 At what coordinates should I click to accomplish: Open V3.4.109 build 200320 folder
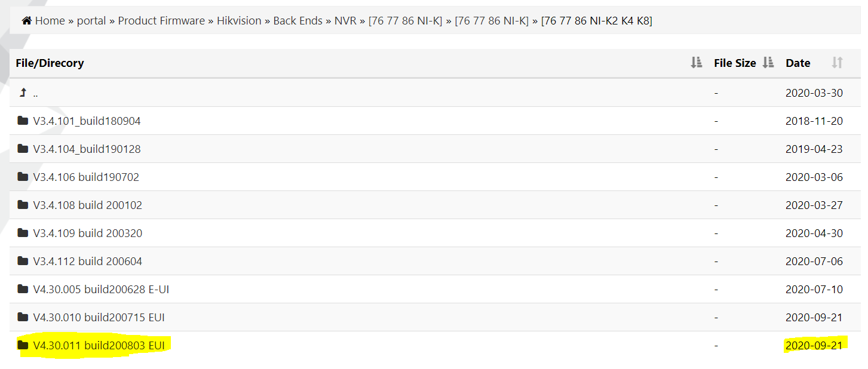(x=87, y=233)
